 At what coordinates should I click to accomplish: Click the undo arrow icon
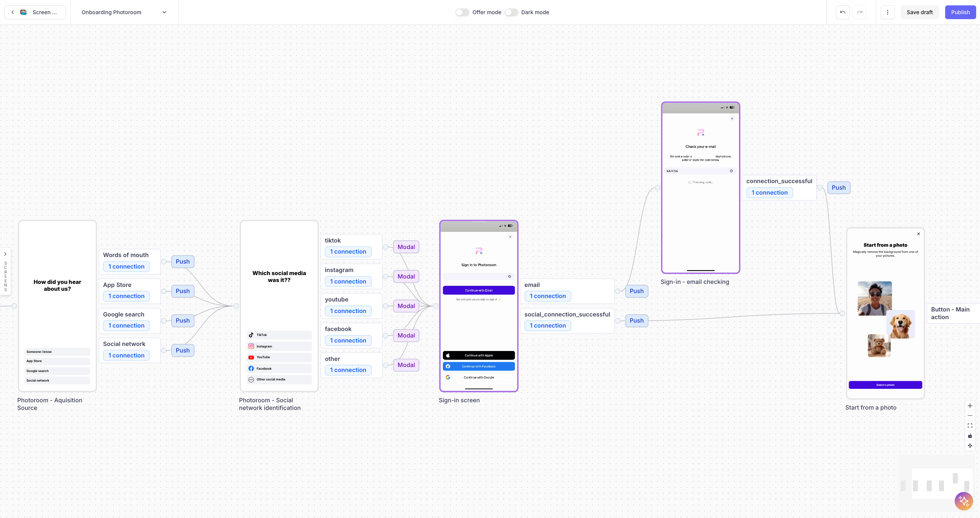coord(842,12)
